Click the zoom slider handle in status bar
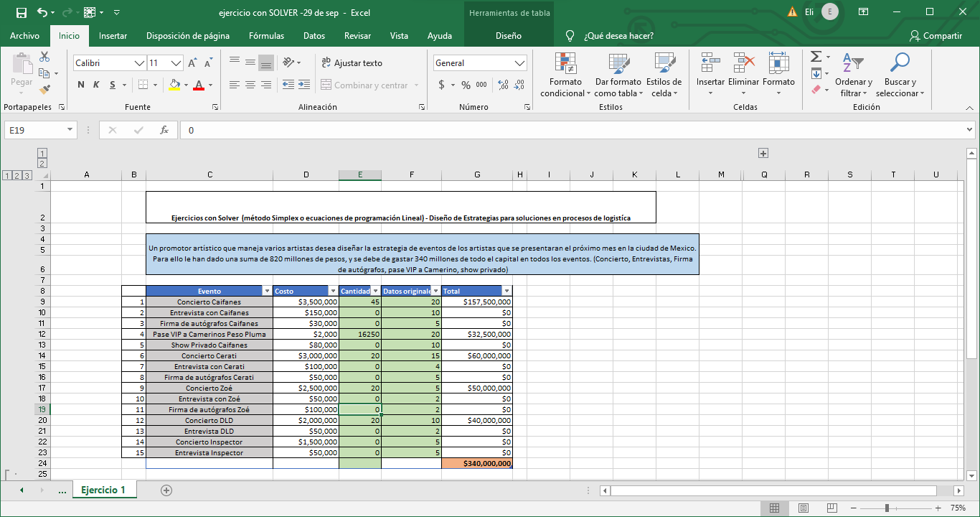Viewport: 980px width, 517px height. [x=887, y=508]
